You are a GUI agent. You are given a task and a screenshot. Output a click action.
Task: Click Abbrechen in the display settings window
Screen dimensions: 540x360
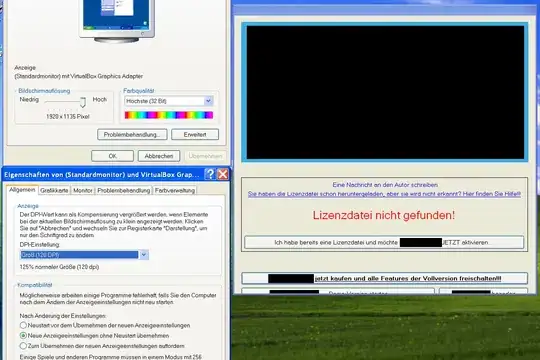pos(159,156)
